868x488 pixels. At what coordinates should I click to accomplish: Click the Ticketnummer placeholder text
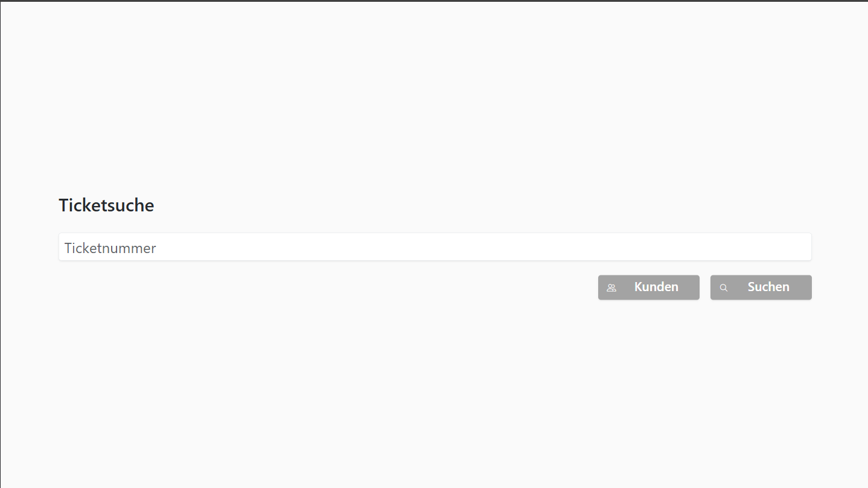pos(110,248)
